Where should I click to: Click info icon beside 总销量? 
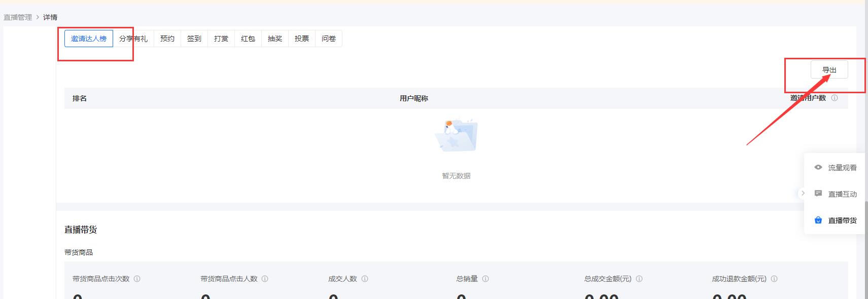(x=485, y=279)
